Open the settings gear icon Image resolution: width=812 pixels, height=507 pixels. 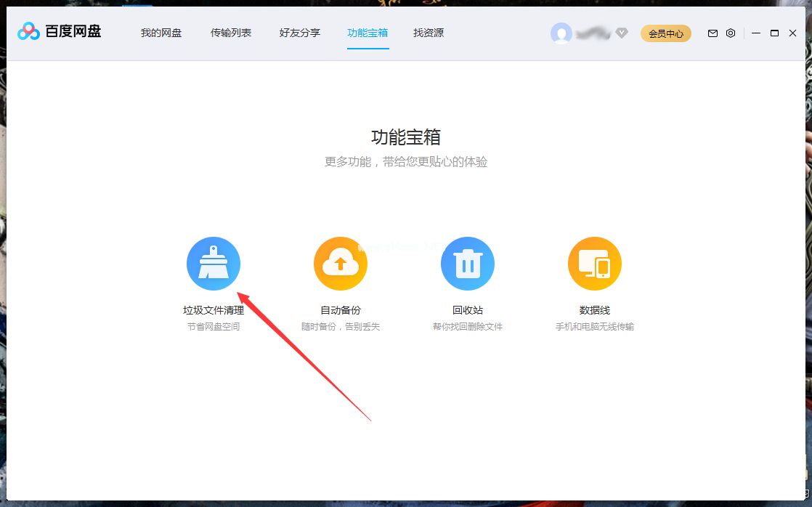point(730,33)
